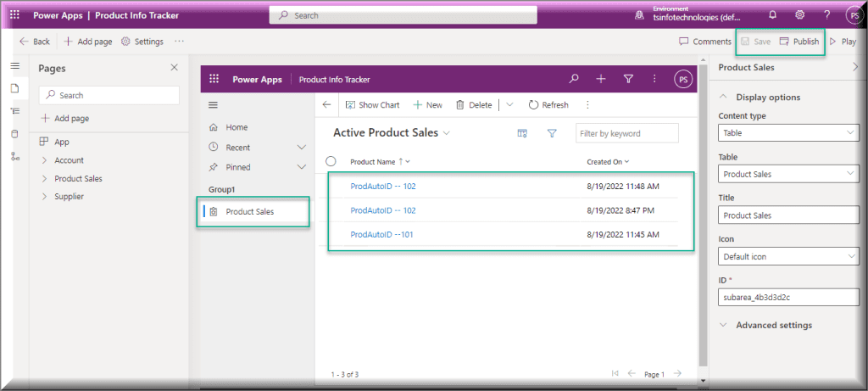This screenshot has width=868, height=391.
Task: Select the Navigation tree icon in left rail
Action: pyautogui.click(x=15, y=111)
